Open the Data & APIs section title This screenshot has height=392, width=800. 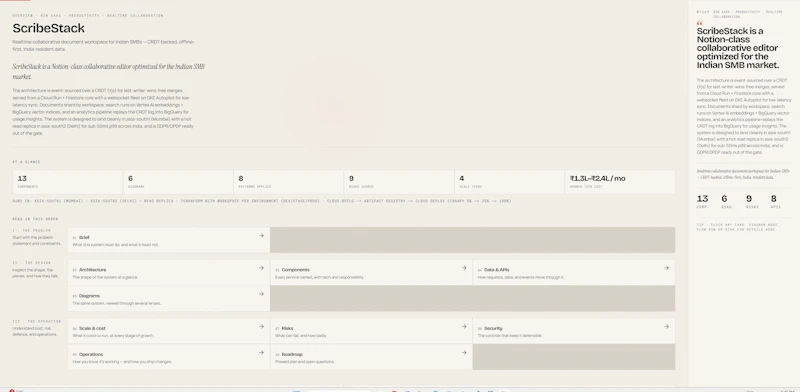(496, 270)
